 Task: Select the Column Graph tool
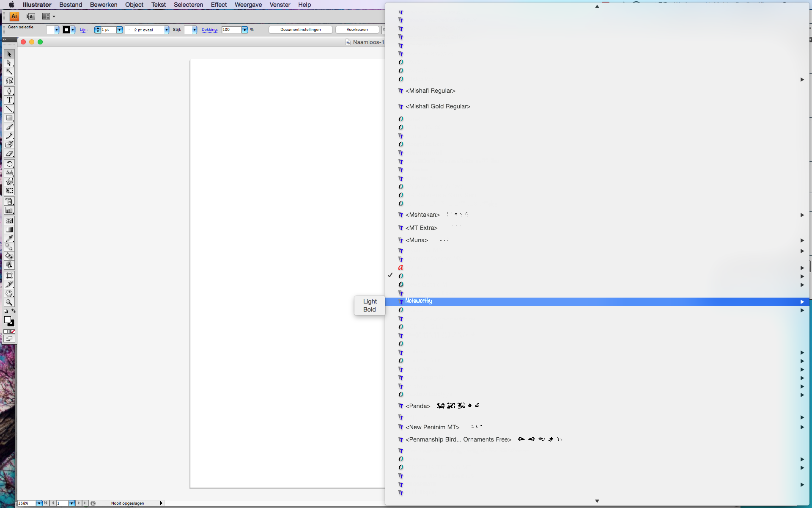point(9,210)
